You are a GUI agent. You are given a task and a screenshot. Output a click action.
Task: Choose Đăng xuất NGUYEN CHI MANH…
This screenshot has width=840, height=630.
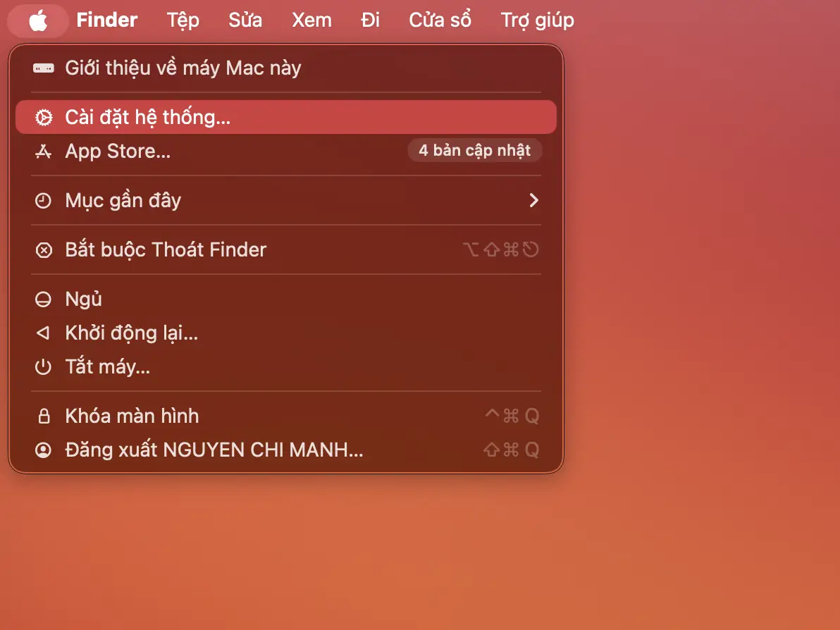pyautogui.click(x=214, y=450)
